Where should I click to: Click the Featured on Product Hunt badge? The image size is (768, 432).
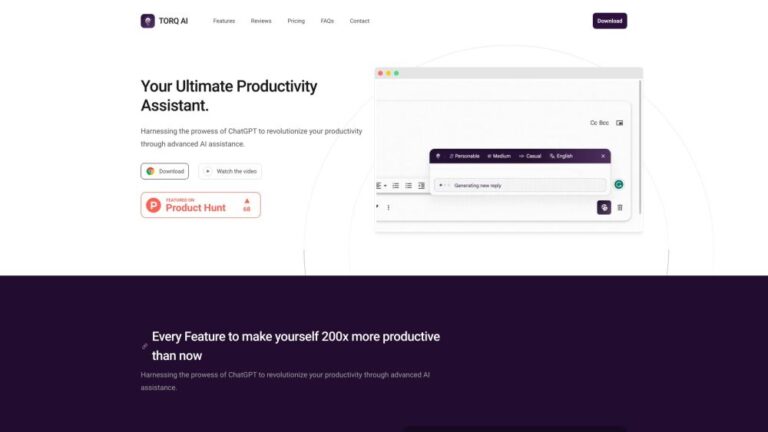pyautogui.click(x=201, y=205)
